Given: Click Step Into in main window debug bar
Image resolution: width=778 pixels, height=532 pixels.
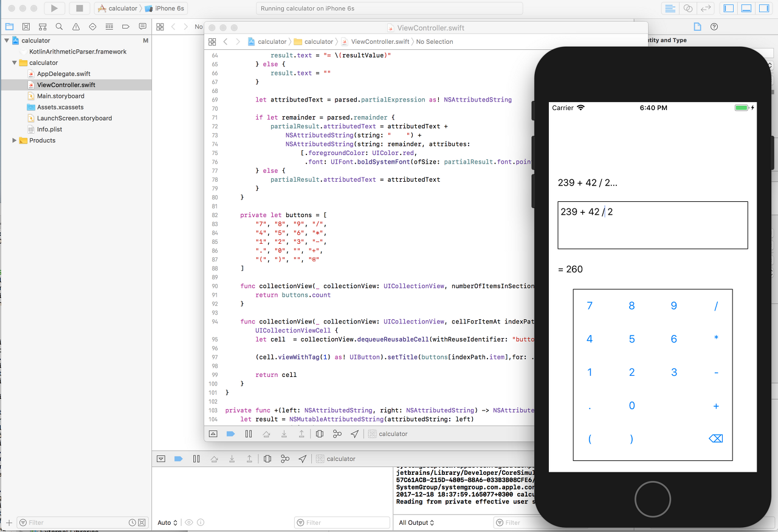Looking at the screenshot, I should [x=232, y=459].
